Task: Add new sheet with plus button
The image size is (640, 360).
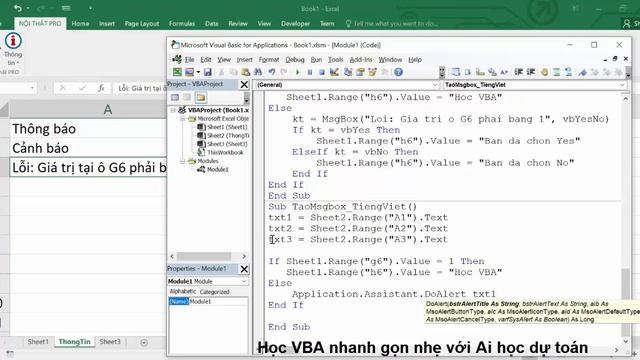Action: (x=144, y=342)
